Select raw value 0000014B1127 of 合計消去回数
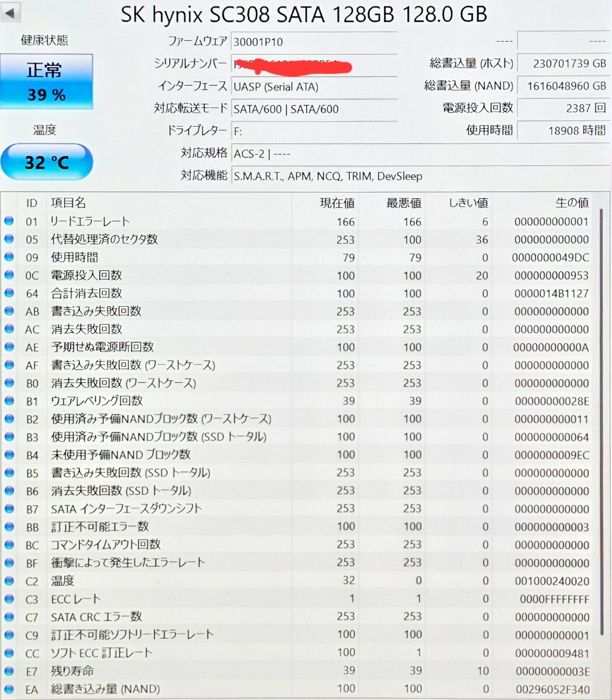Viewport: 612px width, 700px height. coord(552,293)
